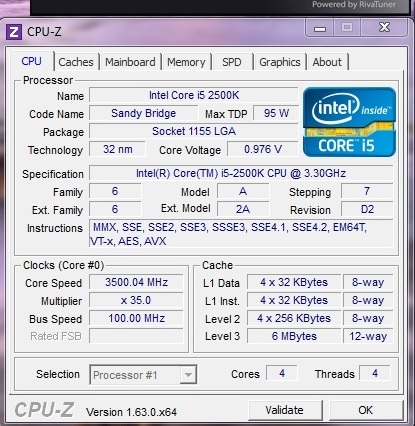Click the Family value 6
Image resolution: width=415 pixels, height=426 pixels.
(x=115, y=191)
